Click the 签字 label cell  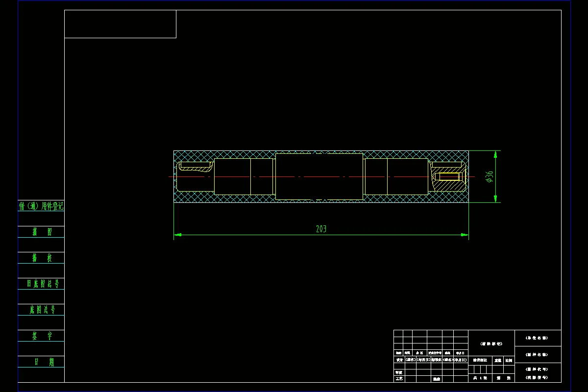pos(41,336)
